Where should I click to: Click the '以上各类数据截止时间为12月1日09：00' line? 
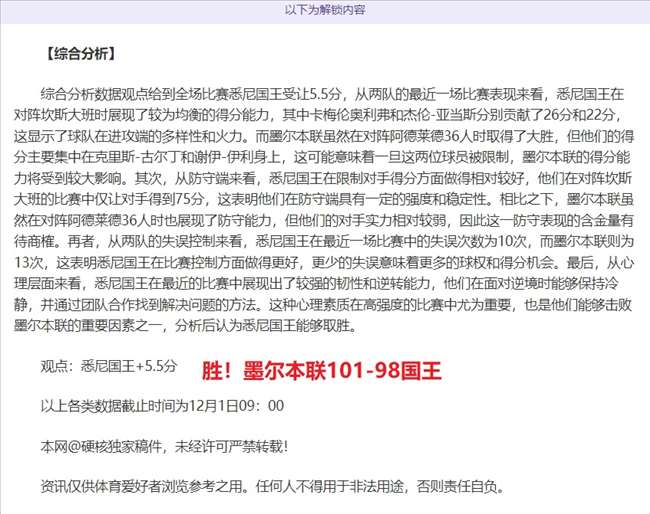pyautogui.click(x=162, y=406)
